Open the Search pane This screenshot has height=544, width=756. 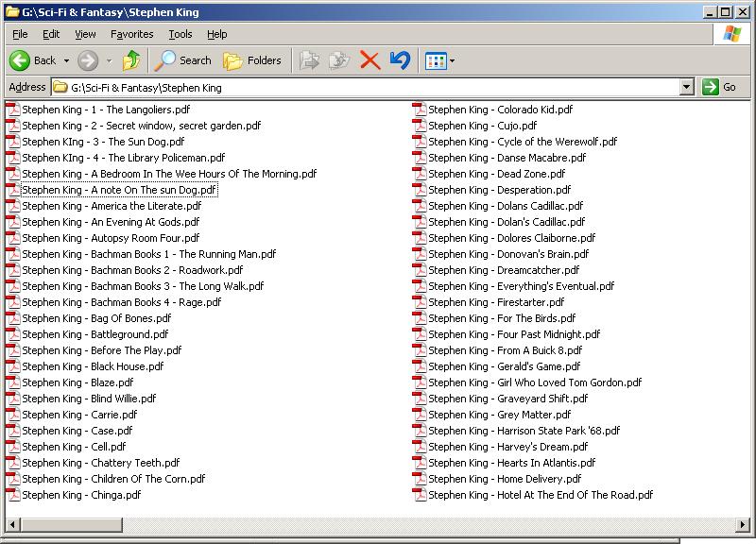point(183,60)
